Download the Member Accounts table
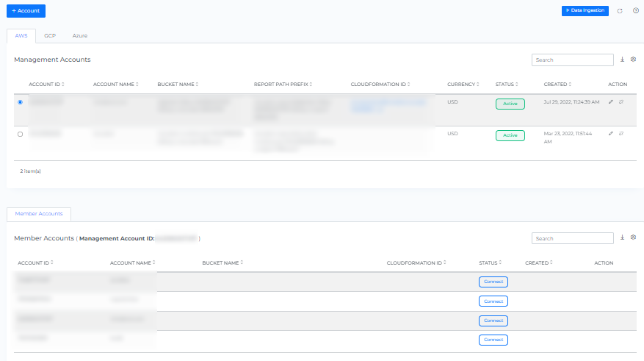Screen dimensions: 644x361 [x=623, y=237]
